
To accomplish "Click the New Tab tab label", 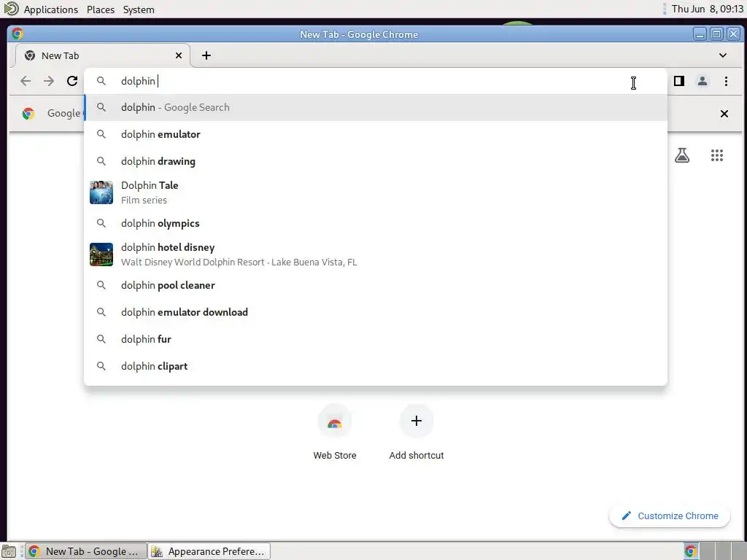I will 60,55.
